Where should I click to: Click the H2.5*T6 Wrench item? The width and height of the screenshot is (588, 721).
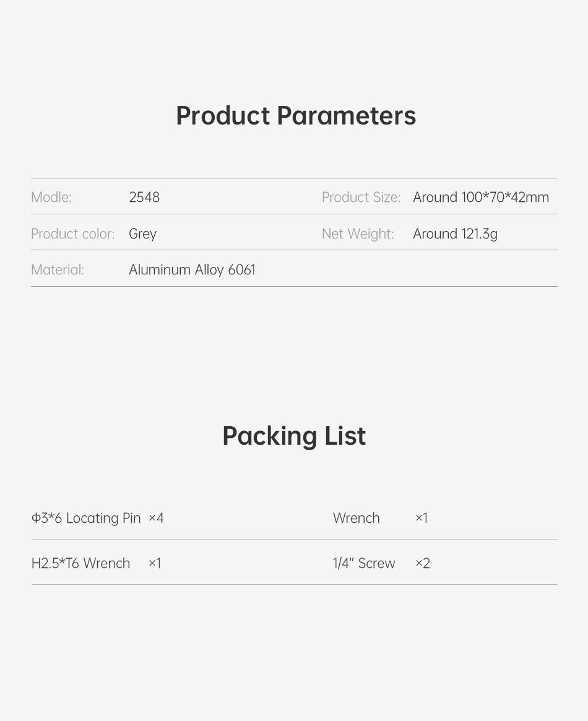tap(81, 563)
